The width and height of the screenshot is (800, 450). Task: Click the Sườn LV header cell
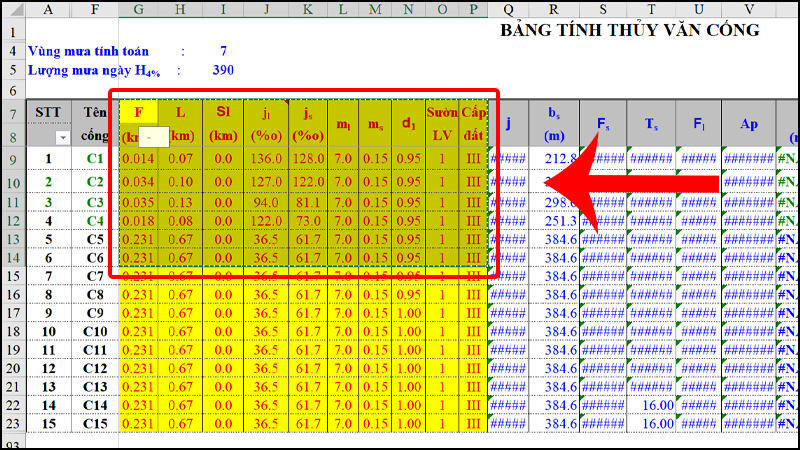tap(442, 124)
